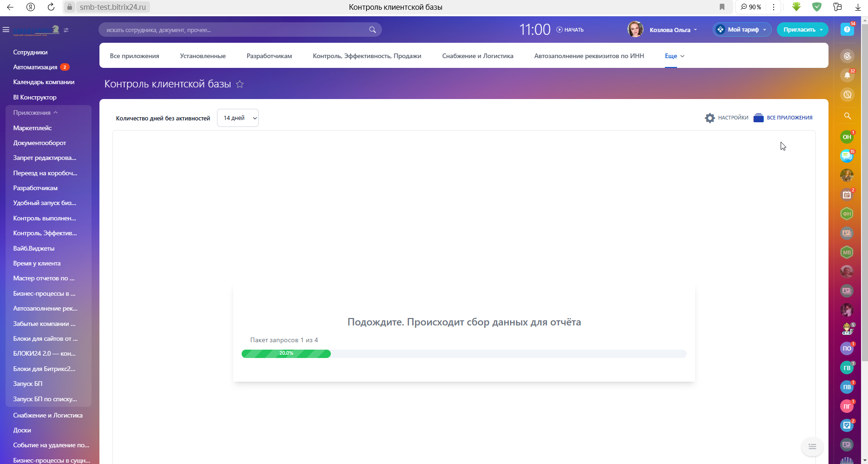Screen dimensions: 868x464
Task: Open BI Конструктор in sidebar
Action: pyautogui.click(x=35, y=97)
